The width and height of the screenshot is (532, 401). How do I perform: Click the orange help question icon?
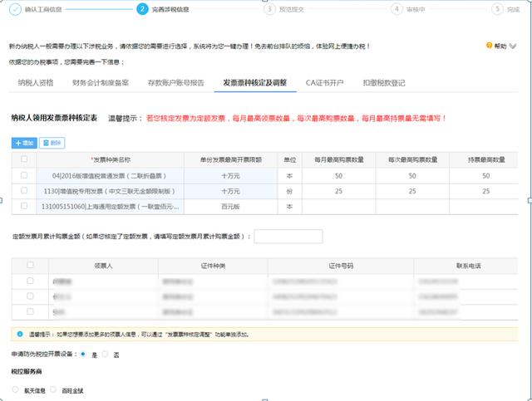[x=489, y=46]
